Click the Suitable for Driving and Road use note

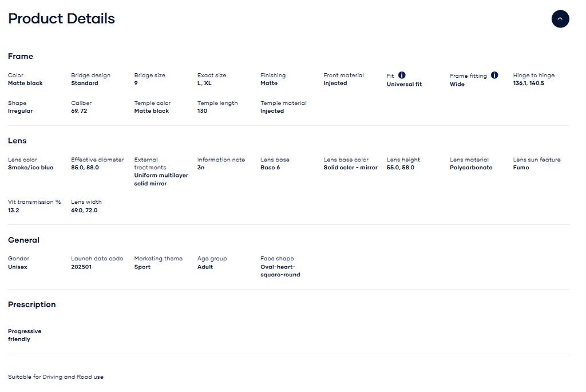click(56, 377)
